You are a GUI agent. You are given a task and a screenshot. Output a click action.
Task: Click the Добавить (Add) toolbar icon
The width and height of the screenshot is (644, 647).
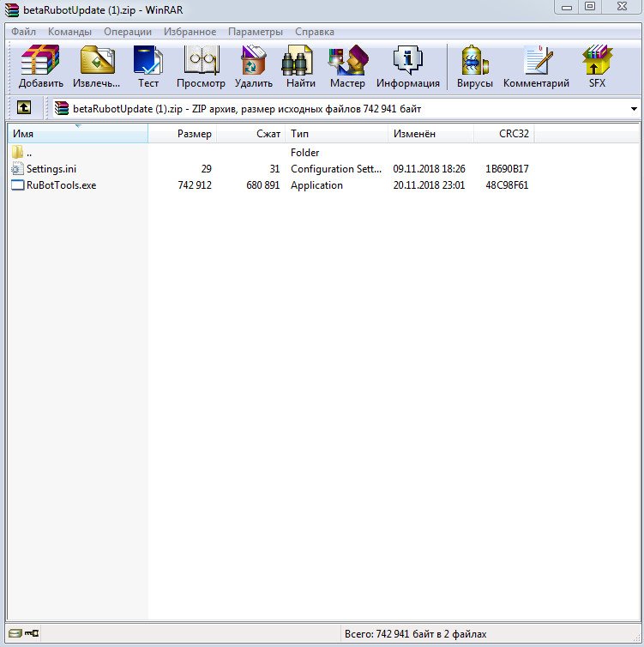[40, 67]
